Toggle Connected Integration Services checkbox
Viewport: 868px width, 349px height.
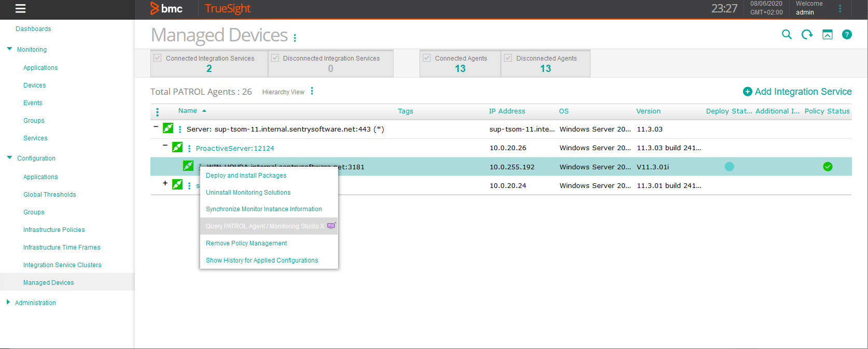pyautogui.click(x=158, y=58)
